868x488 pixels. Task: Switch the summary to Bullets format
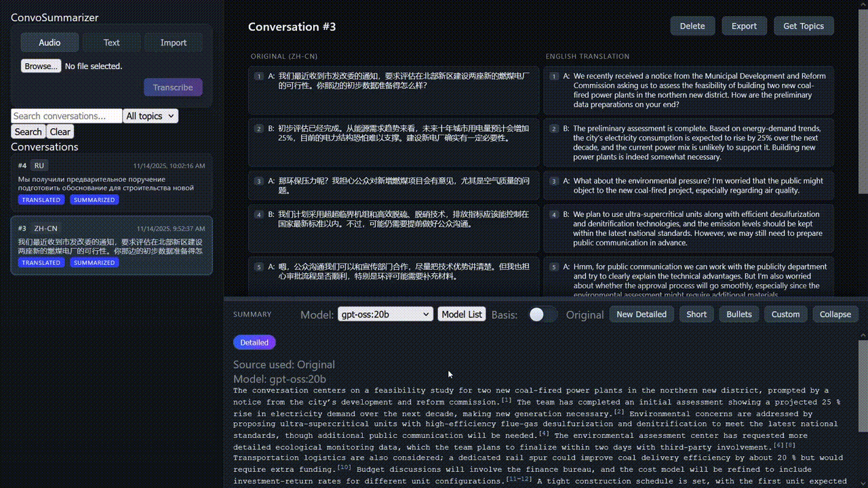click(x=738, y=314)
